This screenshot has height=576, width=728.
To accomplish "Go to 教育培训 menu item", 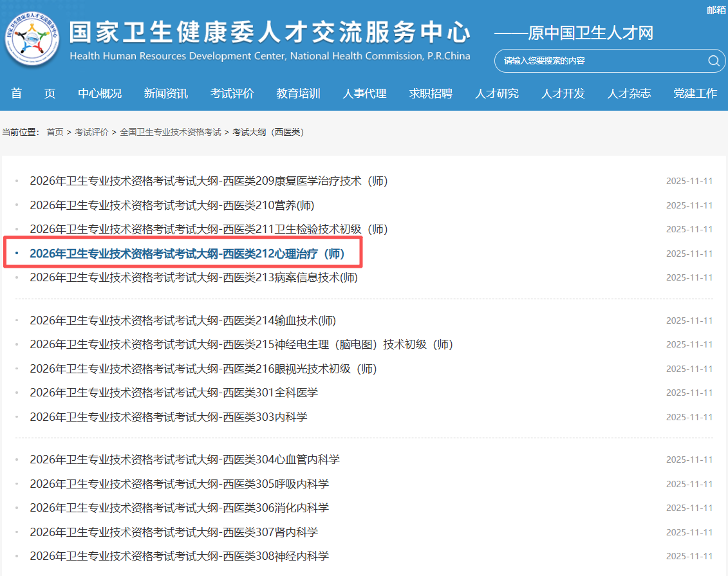I will (x=298, y=93).
